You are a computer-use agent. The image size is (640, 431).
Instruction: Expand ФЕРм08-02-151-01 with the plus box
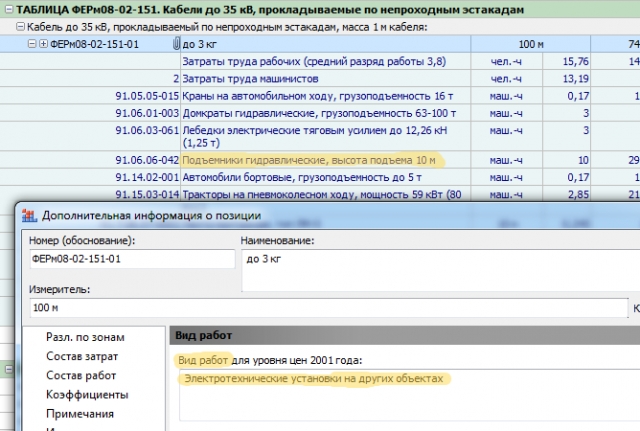coord(43,44)
